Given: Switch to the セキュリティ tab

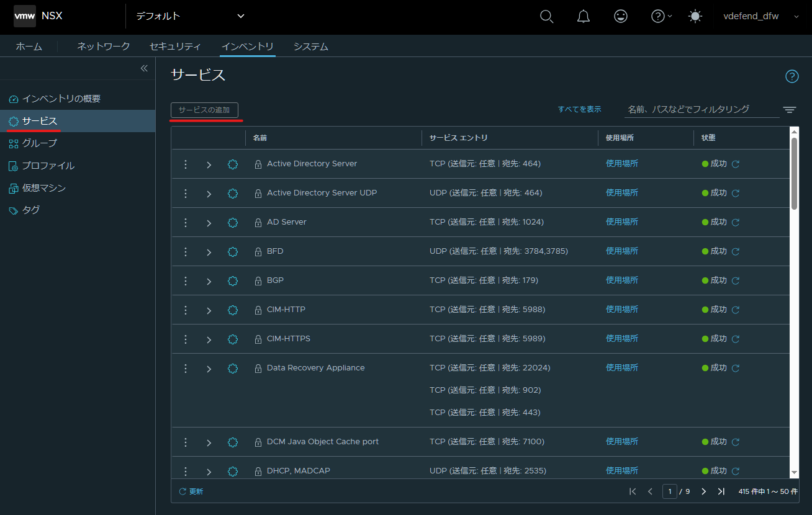Looking at the screenshot, I should (x=175, y=47).
